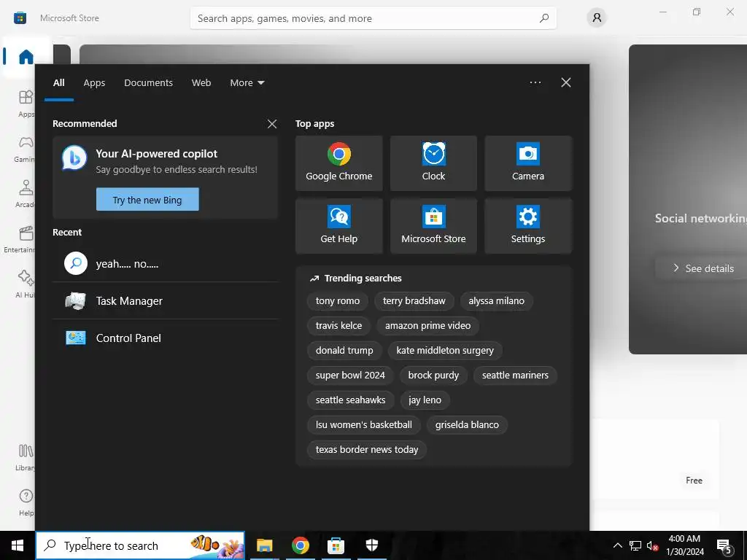Image resolution: width=747 pixels, height=560 pixels.
Task: Search trending 'tony romo'
Action: tap(337, 301)
